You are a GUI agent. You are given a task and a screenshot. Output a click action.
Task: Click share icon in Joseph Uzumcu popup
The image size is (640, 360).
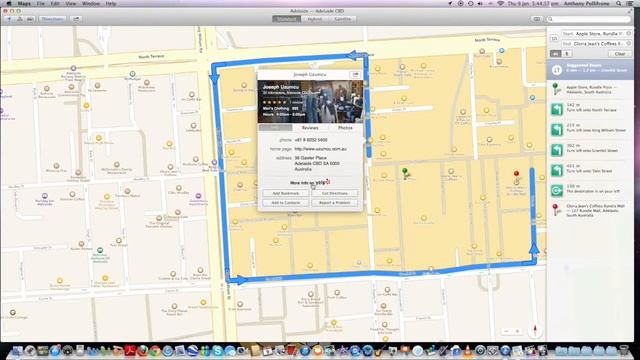[355, 75]
